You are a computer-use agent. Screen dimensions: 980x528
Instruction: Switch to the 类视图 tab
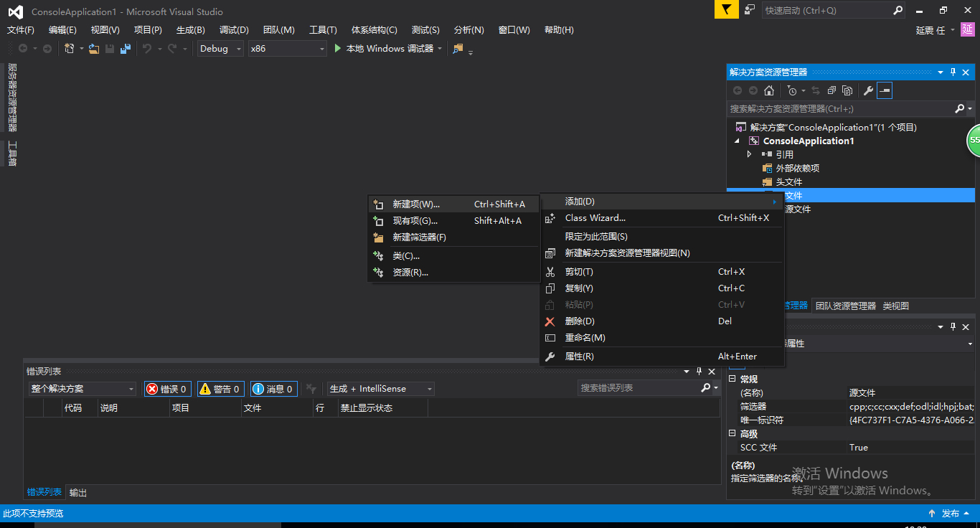pyautogui.click(x=896, y=306)
